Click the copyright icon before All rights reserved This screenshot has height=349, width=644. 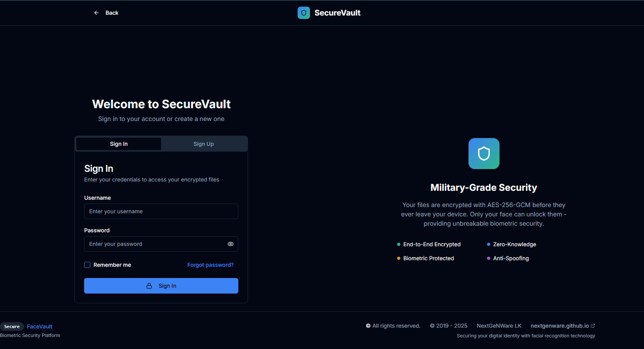pyautogui.click(x=368, y=326)
